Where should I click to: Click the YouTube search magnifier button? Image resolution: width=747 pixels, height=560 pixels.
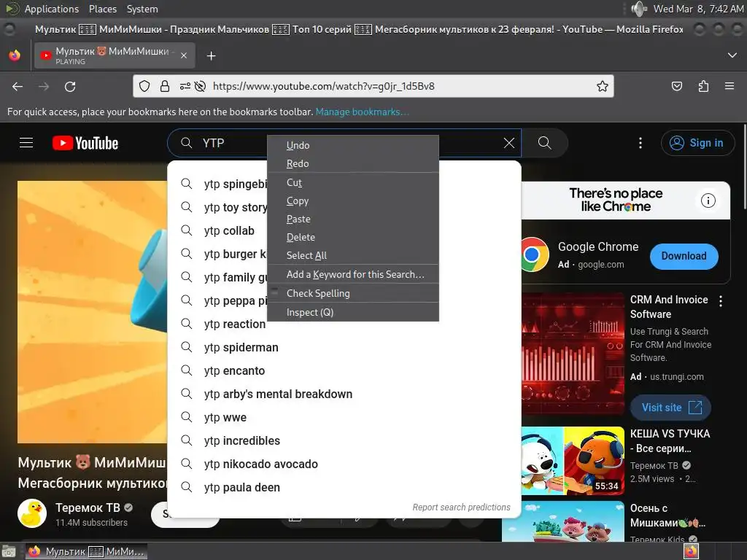point(544,143)
